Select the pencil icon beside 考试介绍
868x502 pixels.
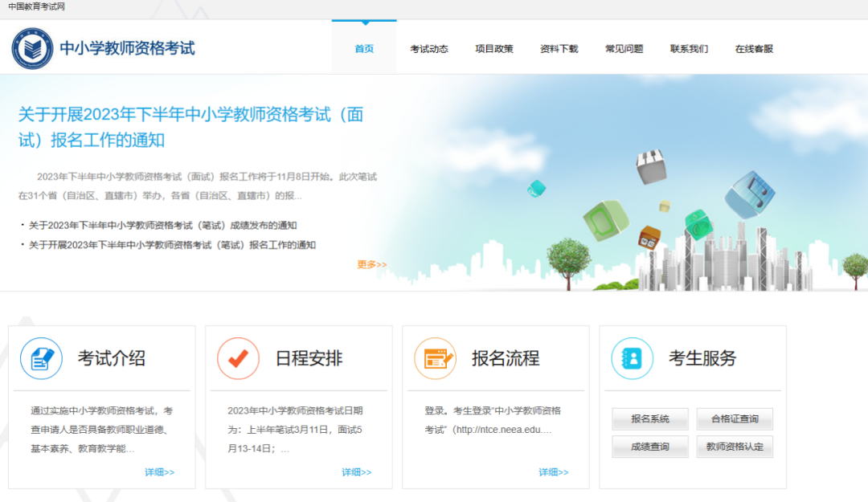pyautogui.click(x=40, y=358)
